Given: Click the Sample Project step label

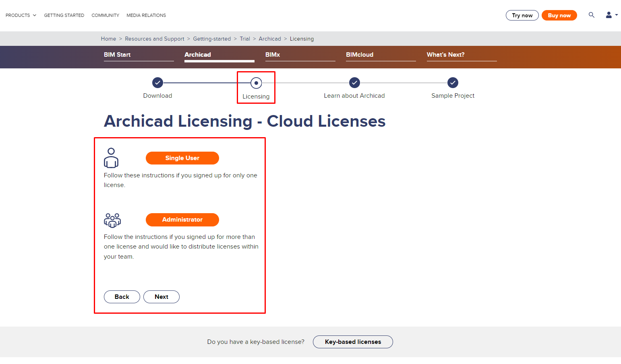Looking at the screenshot, I should click(453, 96).
